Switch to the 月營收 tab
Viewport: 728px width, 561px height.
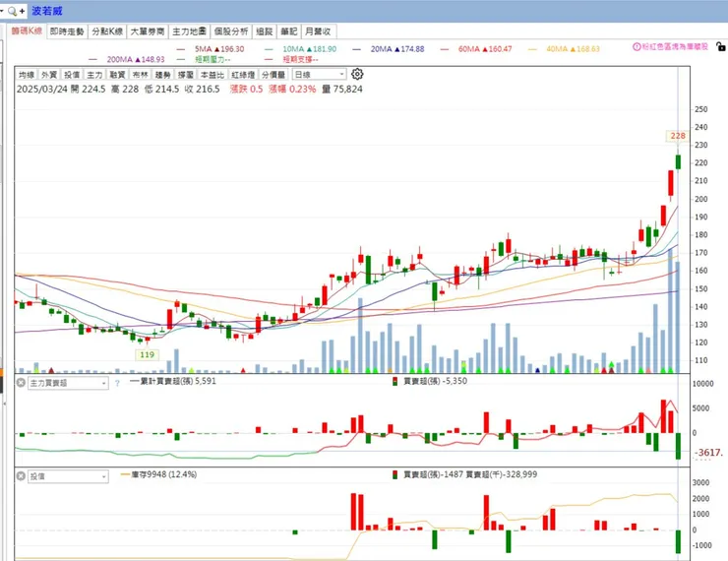pyautogui.click(x=318, y=31)
